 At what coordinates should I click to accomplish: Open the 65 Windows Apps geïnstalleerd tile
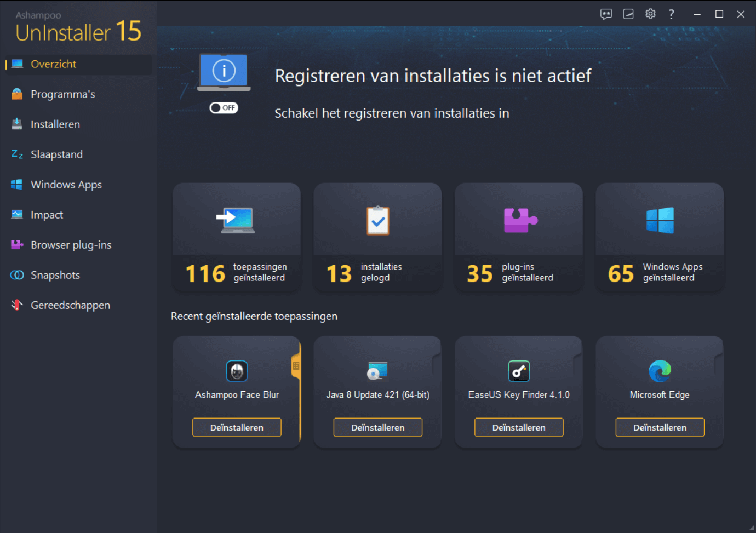(x=660, y=237)
